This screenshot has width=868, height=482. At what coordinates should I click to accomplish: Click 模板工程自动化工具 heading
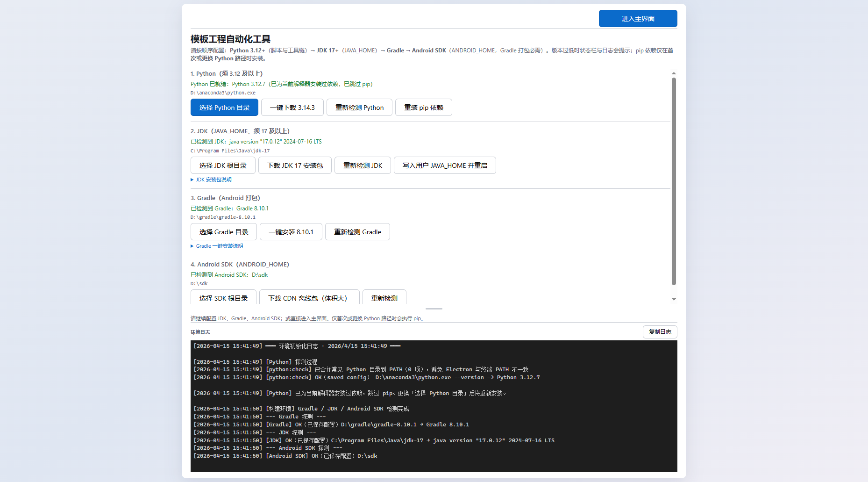coord(230,39)
